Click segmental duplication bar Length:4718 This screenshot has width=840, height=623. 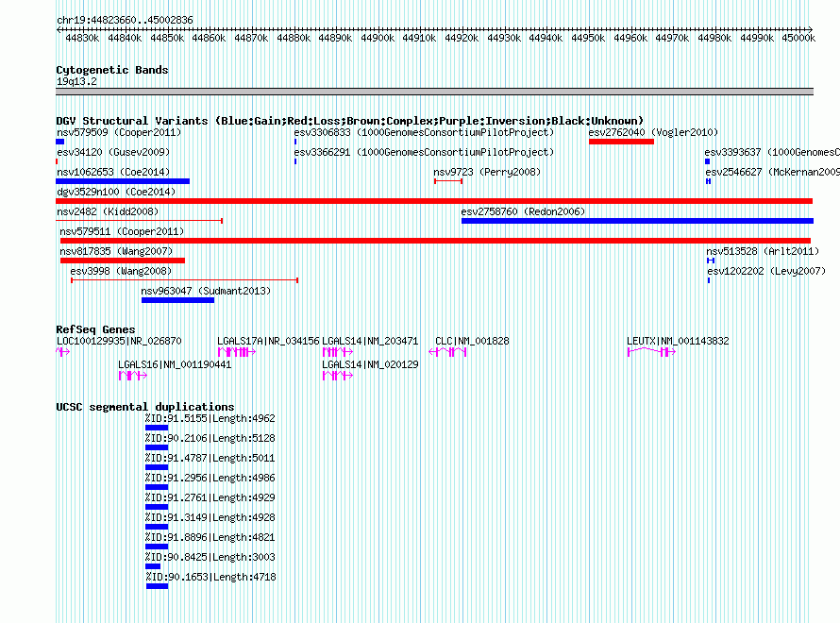coord(157,586)
